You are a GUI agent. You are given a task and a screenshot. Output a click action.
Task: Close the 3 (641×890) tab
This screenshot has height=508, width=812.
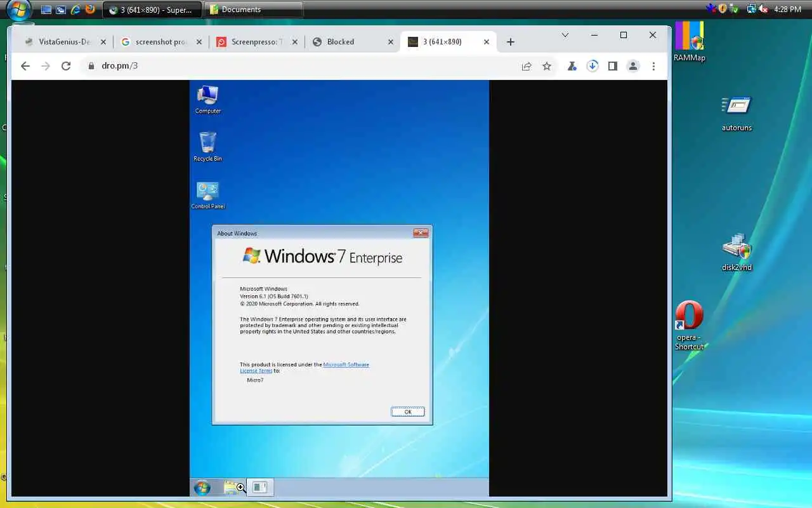pyautogui.click(x=487, y=42)
